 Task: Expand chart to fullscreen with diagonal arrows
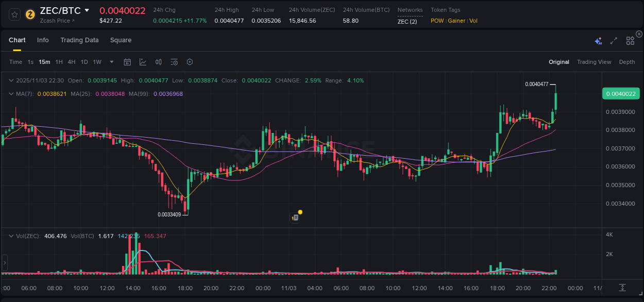pyautogui.click(x=614, y=40)
